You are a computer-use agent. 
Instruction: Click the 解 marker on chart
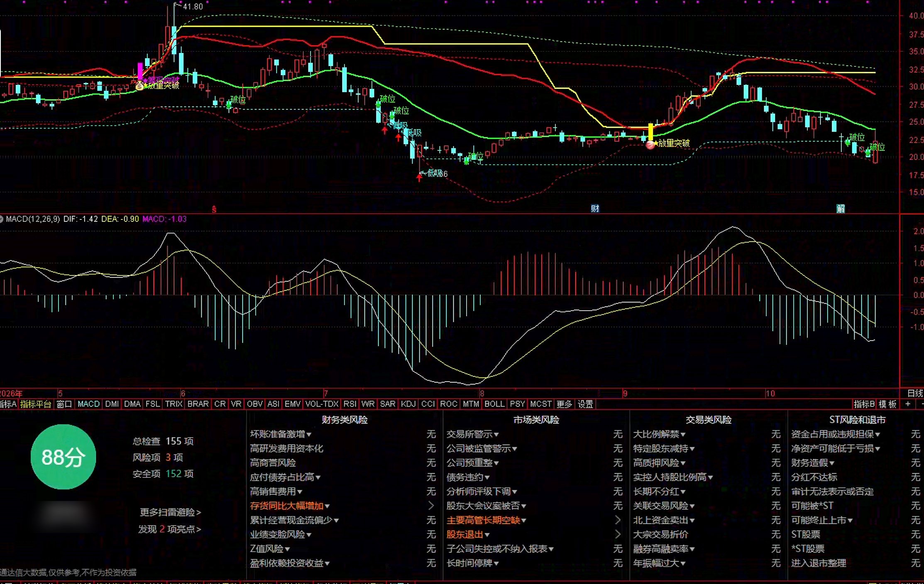(x=841, y=208)
